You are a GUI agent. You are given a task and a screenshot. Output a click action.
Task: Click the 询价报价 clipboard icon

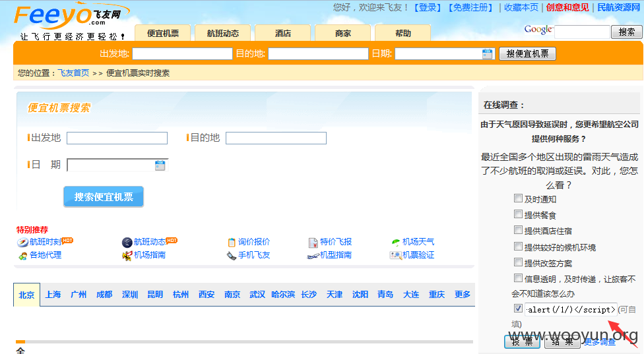point(232,243)
